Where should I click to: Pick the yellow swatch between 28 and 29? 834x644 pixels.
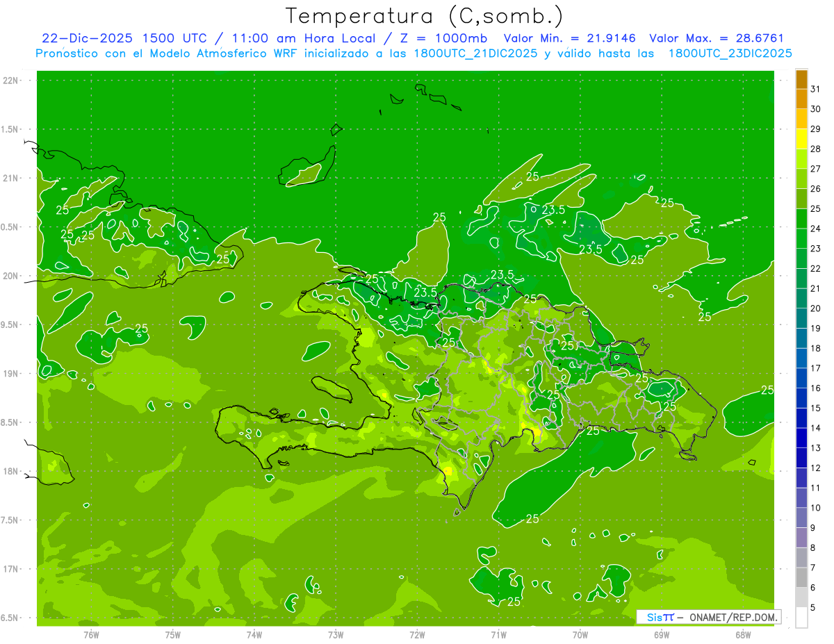[x=801, y=139]
